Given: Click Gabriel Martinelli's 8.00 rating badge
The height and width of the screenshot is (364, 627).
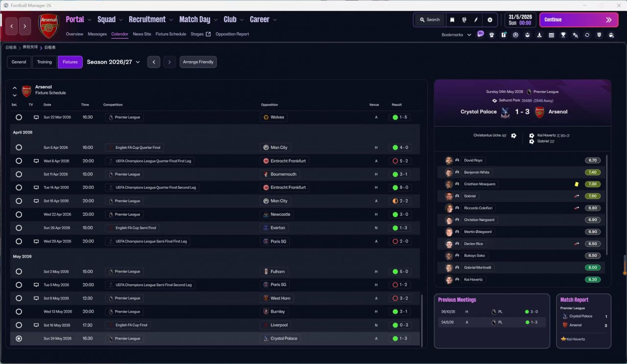Looking at the screenshot, I should pyautogui.click(x=593, y=268).
